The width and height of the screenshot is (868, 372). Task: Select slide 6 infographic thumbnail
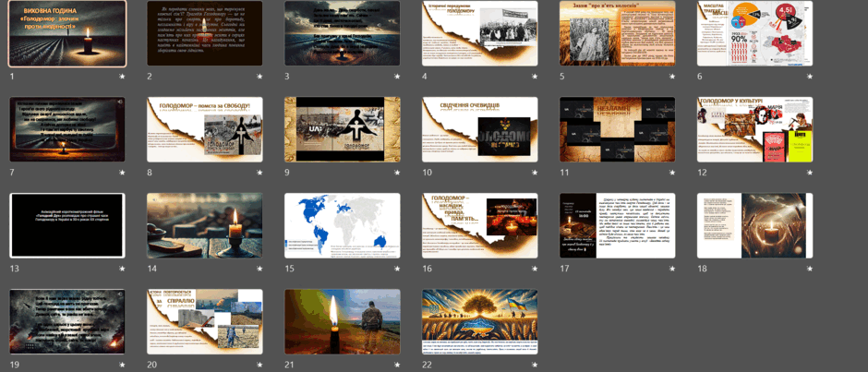(x=755, y=33)
